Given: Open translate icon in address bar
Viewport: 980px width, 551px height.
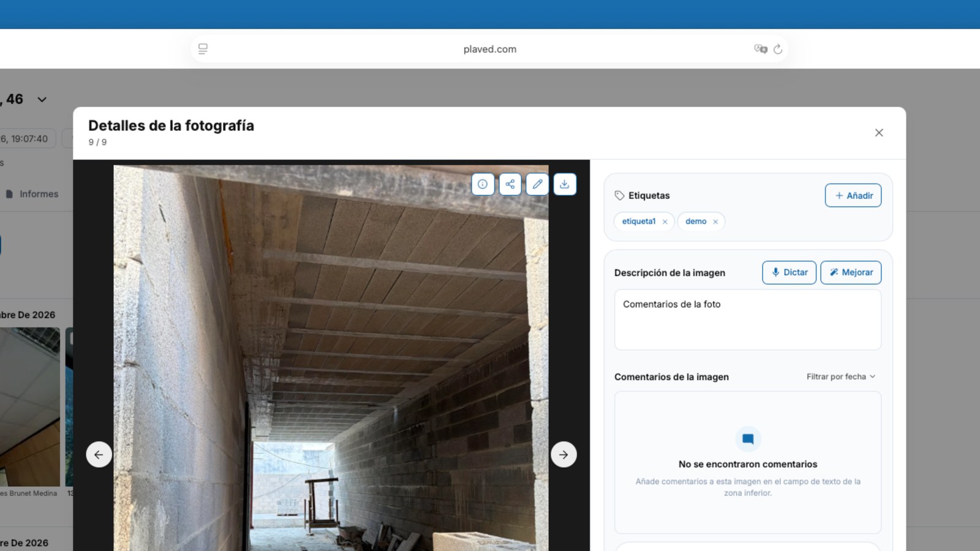Looking at the screenshot, I should point(761,49).
